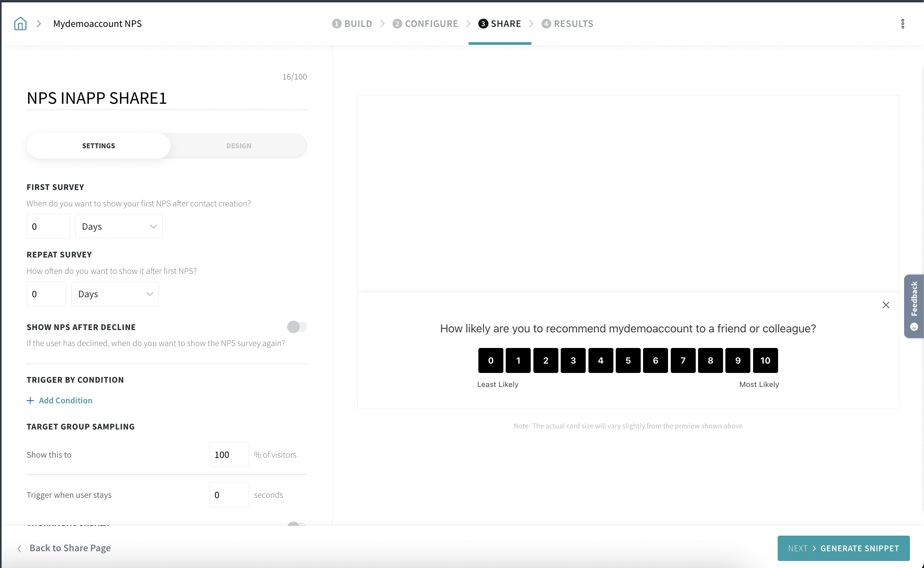Select NPS score 0 in preview

coord(490,360)
